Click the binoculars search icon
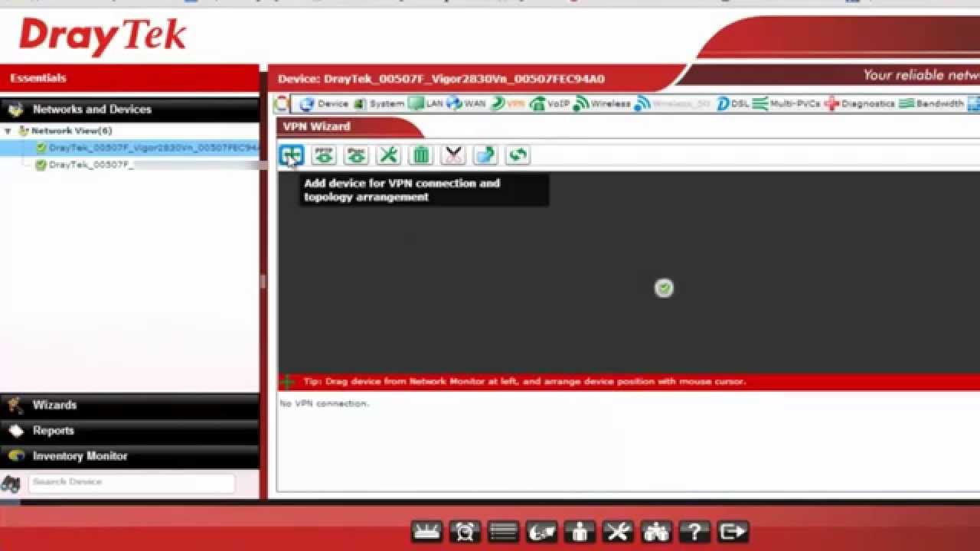 [x=11, y=483]
